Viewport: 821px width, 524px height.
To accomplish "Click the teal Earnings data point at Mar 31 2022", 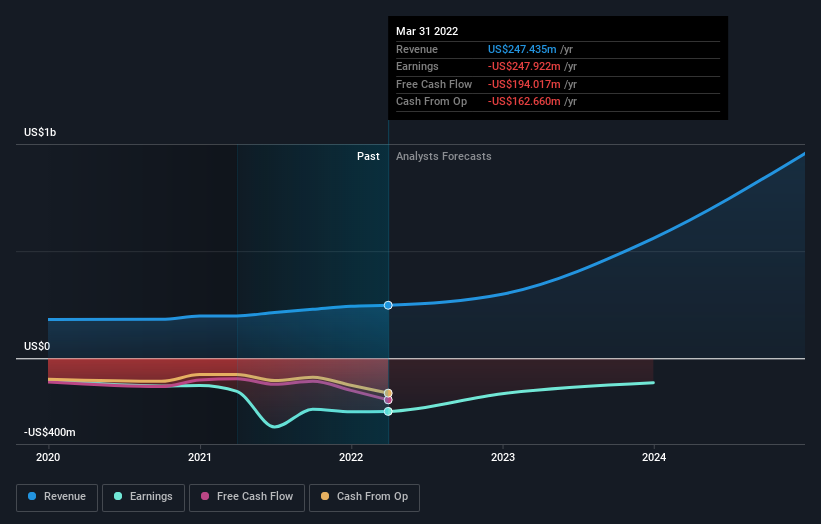I will click(388, 411).
